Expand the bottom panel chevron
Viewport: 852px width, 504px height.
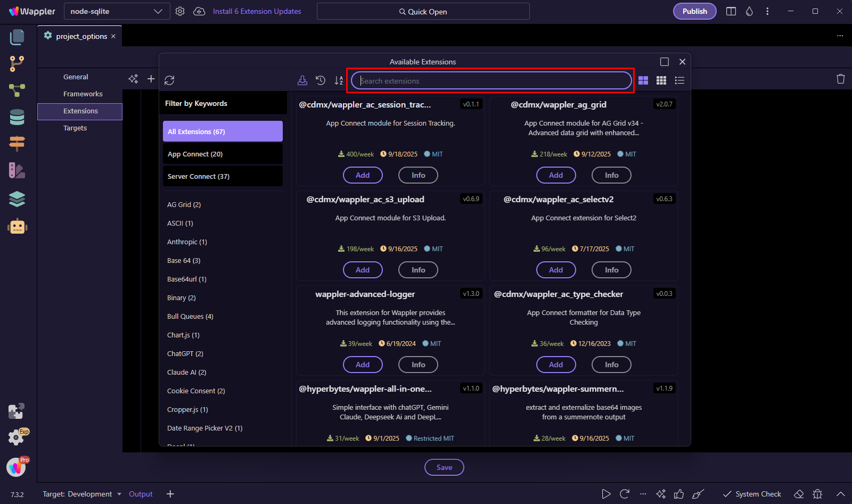[x=841, y=494]
